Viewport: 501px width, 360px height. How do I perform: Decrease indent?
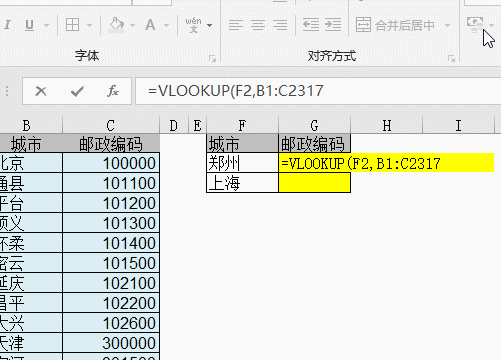[311, 25]
